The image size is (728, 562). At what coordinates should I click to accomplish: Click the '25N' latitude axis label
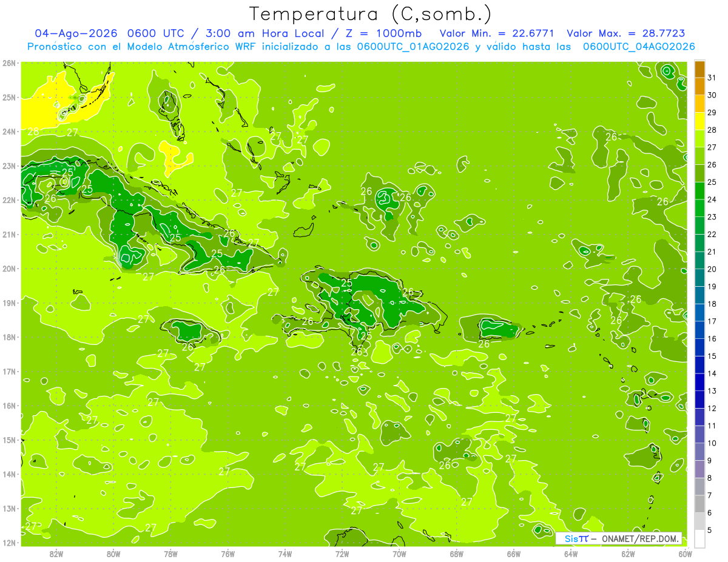click(x=9, y=97)
